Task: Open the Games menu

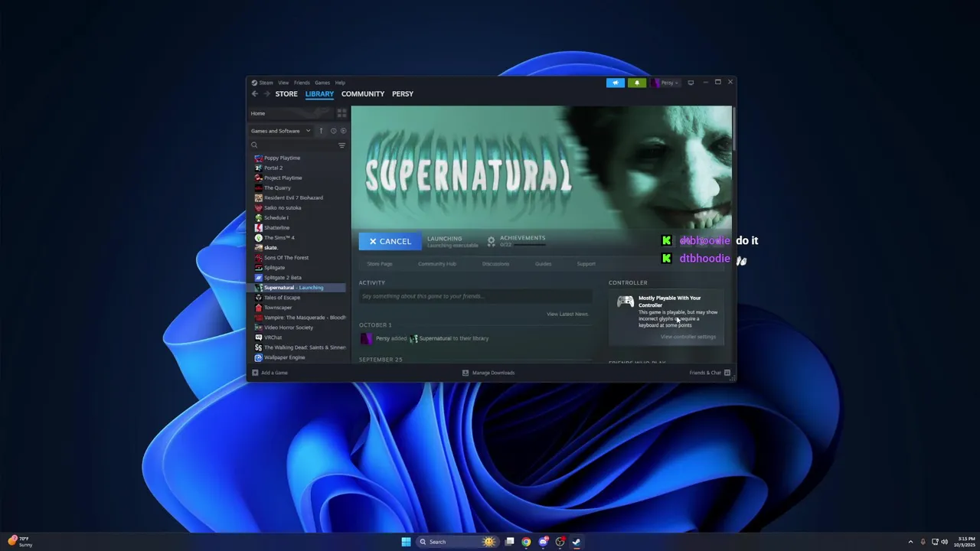Action: pos(322,83)
